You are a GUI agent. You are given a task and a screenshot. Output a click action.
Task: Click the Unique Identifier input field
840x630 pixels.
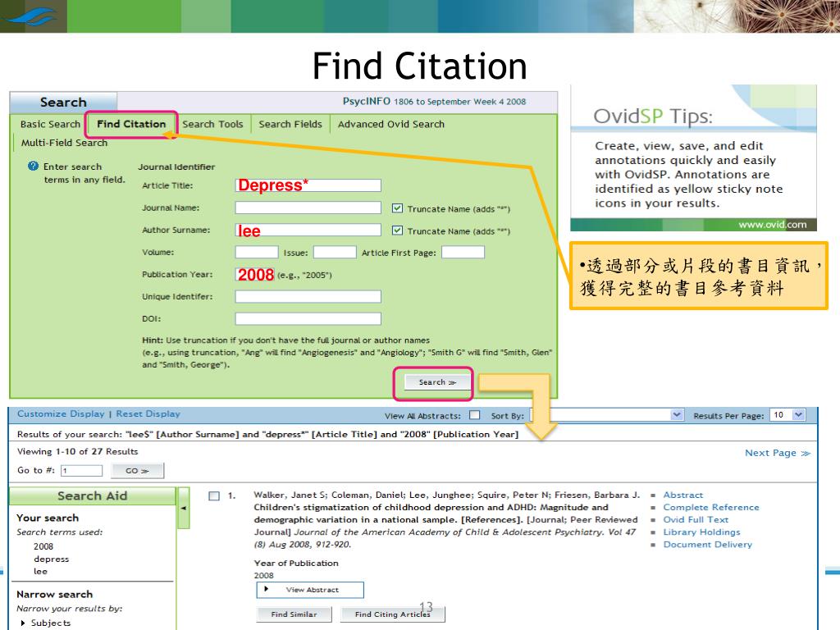(x=308, y=297)
